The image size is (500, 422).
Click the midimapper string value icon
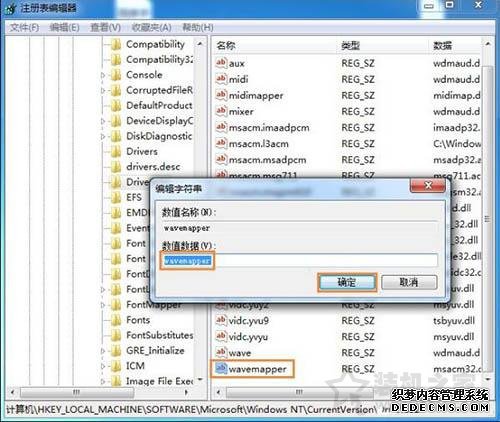click(x=221, y=95)
